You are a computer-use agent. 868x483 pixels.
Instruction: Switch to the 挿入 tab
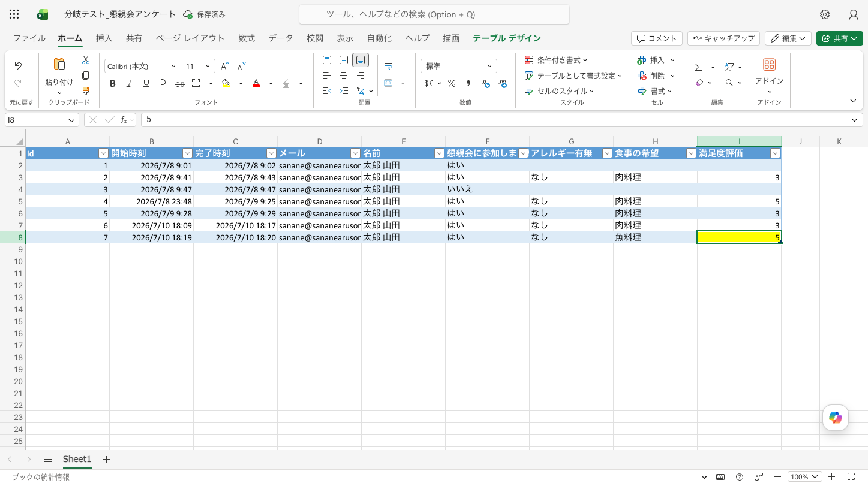(x=104, y=38)
